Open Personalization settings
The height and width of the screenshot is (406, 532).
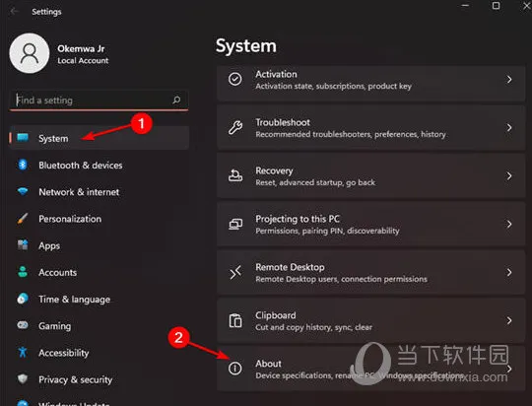pyautogui.click(x=70, y=219)
